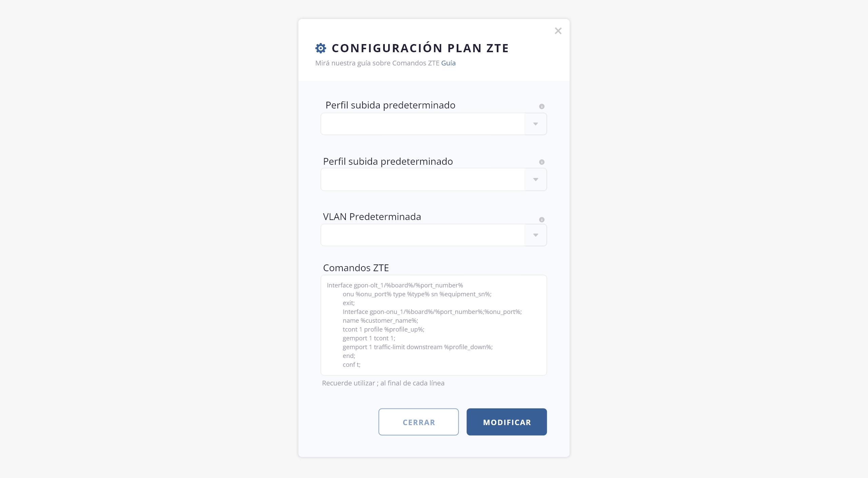
Task: Click the gear icon beside the title
Action: click(x=321, y=48)
